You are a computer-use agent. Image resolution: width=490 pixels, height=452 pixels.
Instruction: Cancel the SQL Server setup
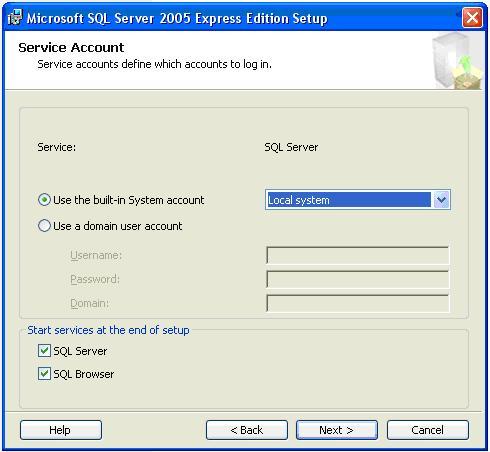(x=428, y=430)
